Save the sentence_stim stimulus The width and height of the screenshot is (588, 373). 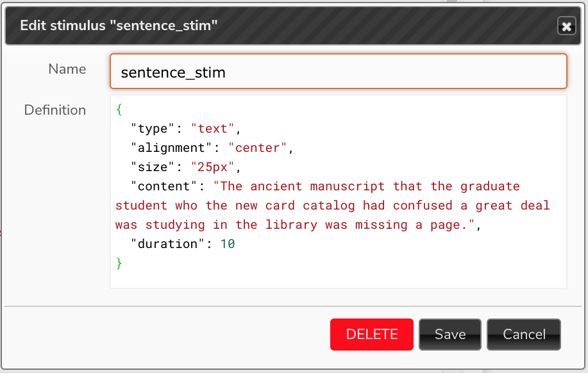coord(450,335)
